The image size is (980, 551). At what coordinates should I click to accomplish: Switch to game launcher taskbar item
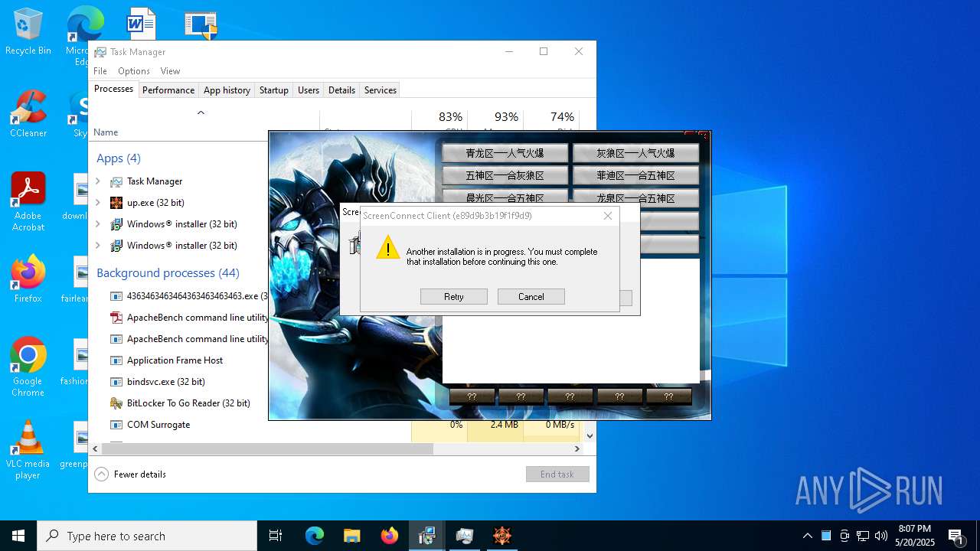point(501,536)
